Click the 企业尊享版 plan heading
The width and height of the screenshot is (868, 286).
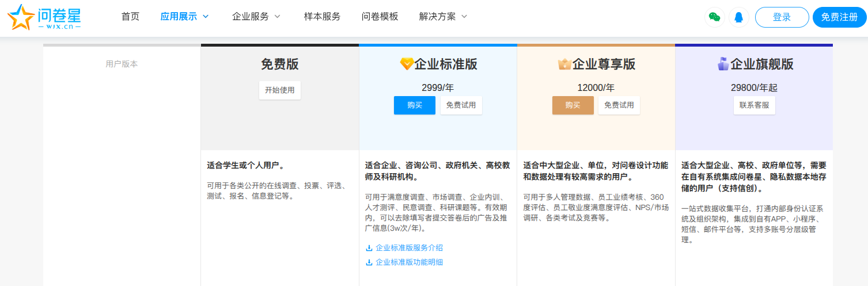tap(604, 64)
